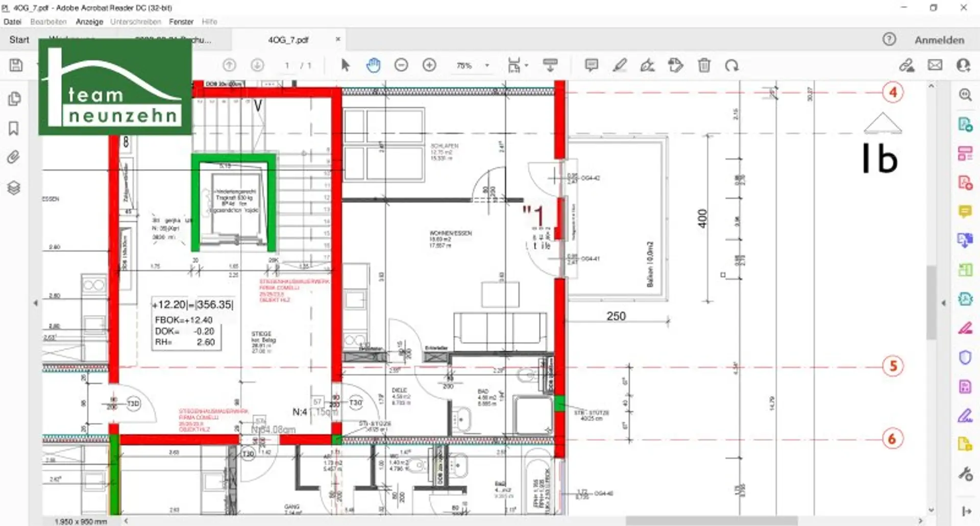980x526 pixels.
Task: Open the Attachments paperclip panel
Action: pyautogui.click(x=14, y=157)
